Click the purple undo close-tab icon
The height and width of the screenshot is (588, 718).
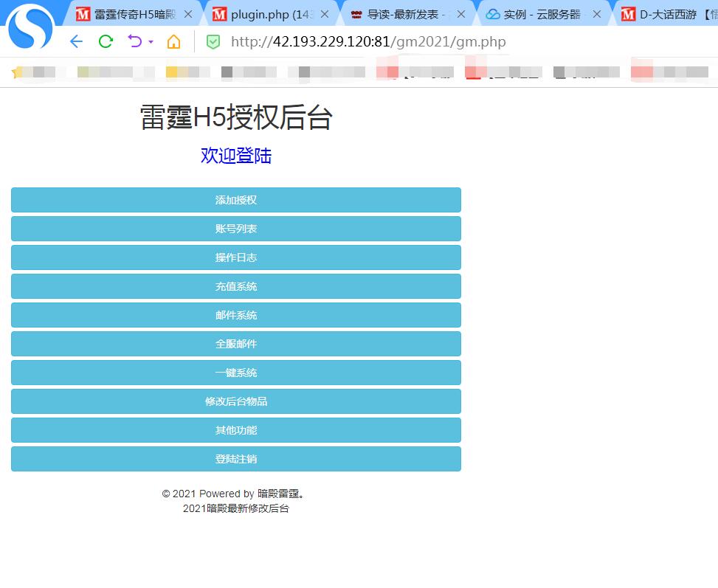pyautogui.click(x=135, y=41)
